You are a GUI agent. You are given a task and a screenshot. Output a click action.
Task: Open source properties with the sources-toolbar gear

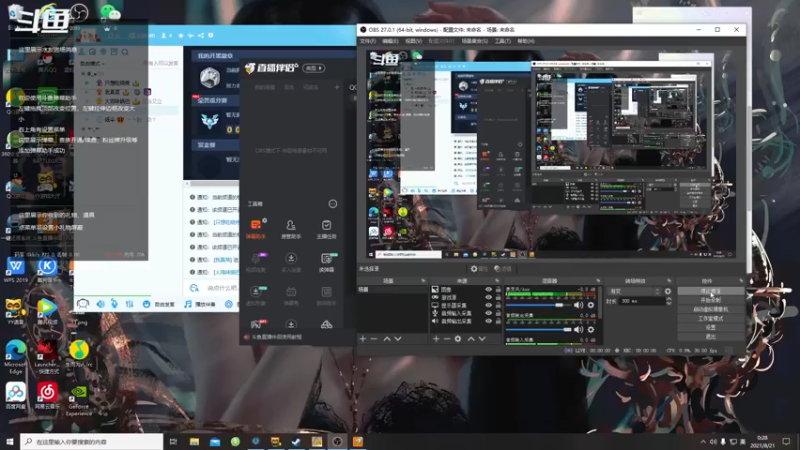pos(458,339)
